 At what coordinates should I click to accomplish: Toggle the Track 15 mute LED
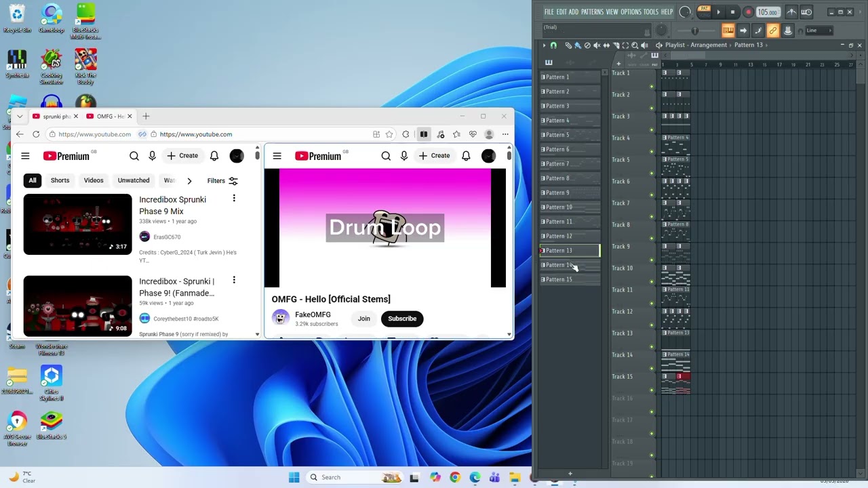tap(652, 390)
